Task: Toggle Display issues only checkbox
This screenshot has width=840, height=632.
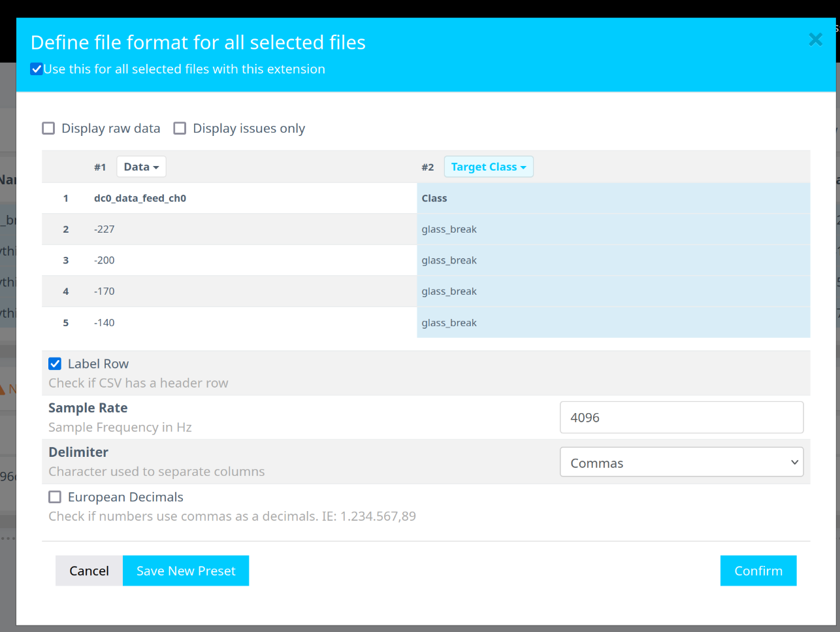Action: point(180,128)
